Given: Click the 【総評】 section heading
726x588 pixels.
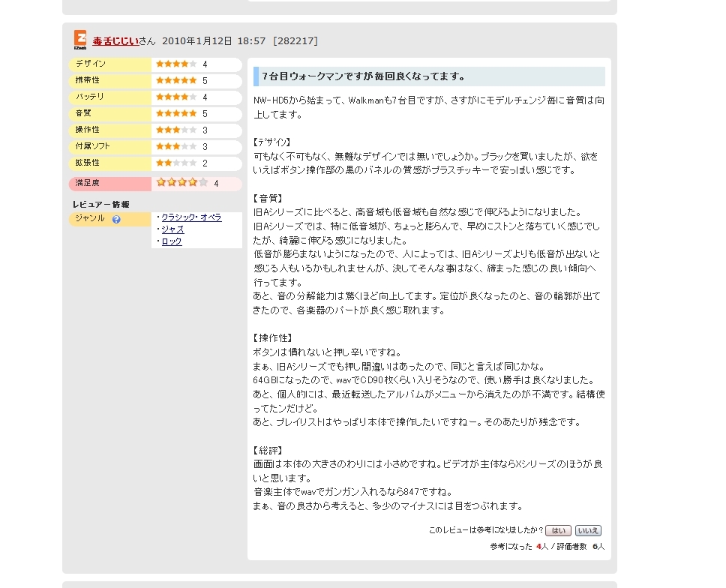Looking at the screenshot, I should point(268,451).
